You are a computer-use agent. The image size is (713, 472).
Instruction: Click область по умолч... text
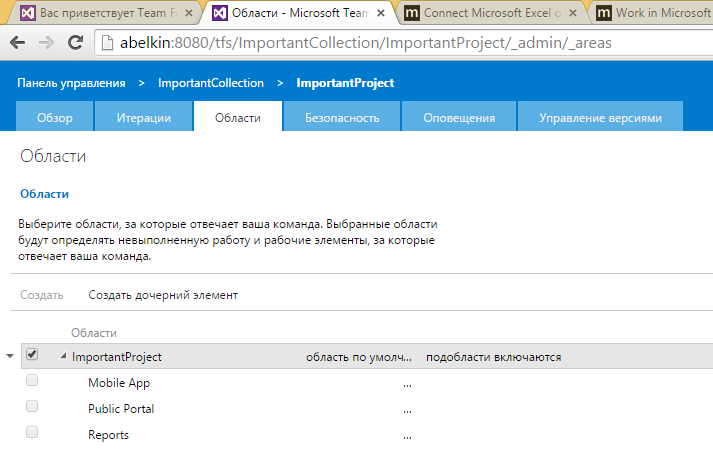click(x=359, y=357)
